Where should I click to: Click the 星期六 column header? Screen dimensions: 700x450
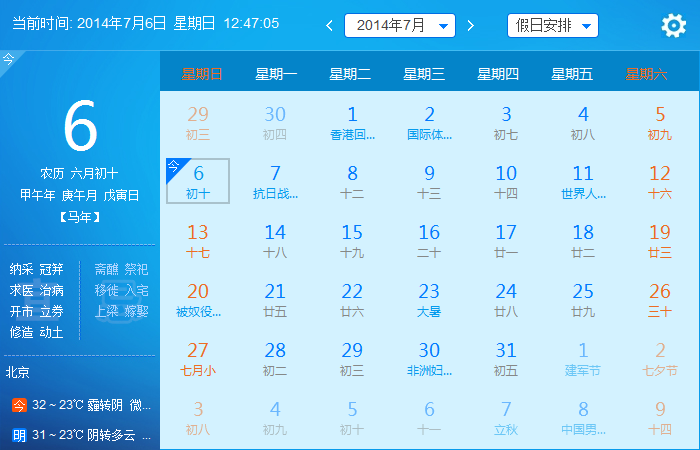coord(646,73)
